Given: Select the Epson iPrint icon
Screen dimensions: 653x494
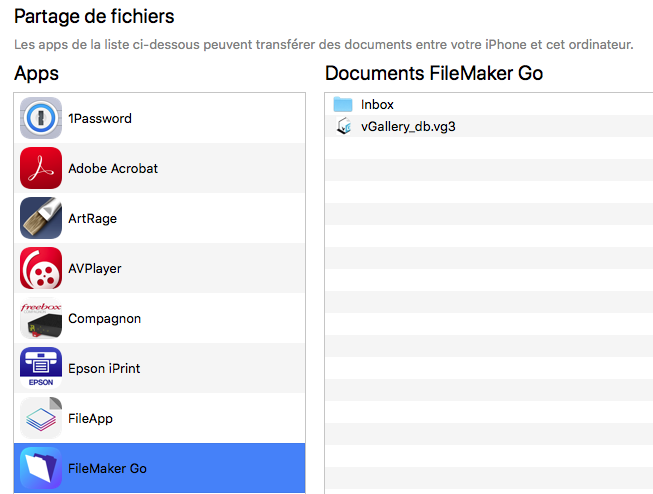Looking at the screenshot, I should [x=41, y=368].
